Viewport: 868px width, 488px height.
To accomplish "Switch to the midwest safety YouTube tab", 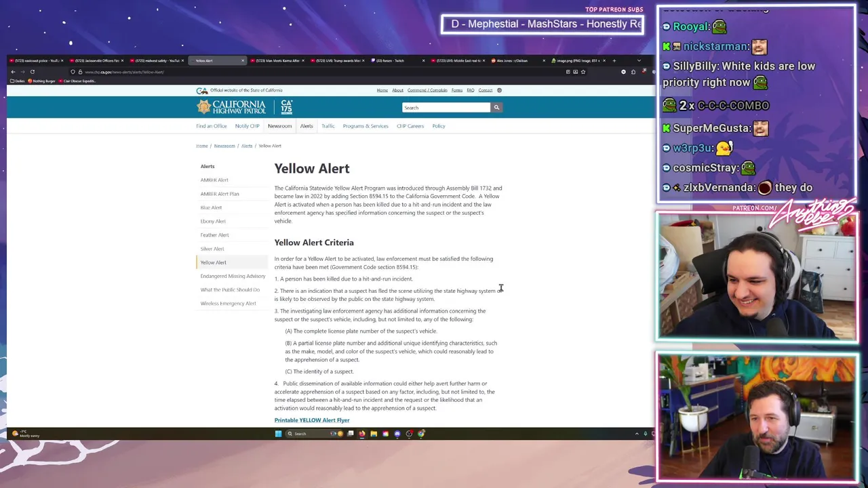I will pos(157,61).
